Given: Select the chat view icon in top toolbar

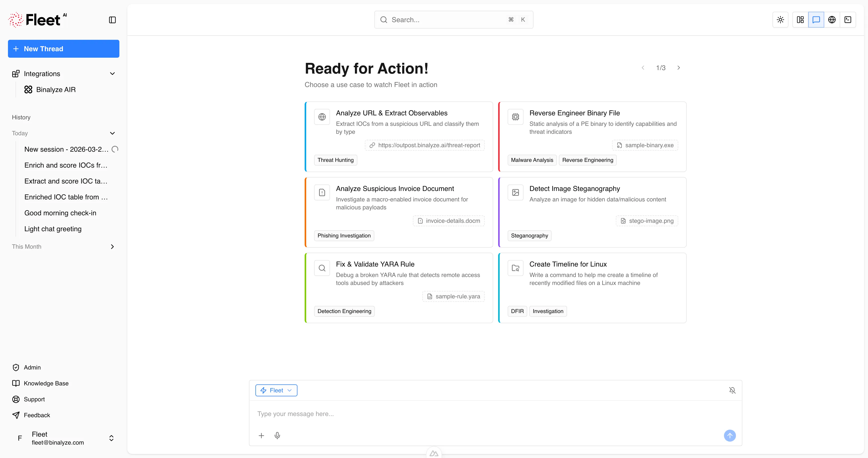Looking at the screenshot, I should 816,20.
